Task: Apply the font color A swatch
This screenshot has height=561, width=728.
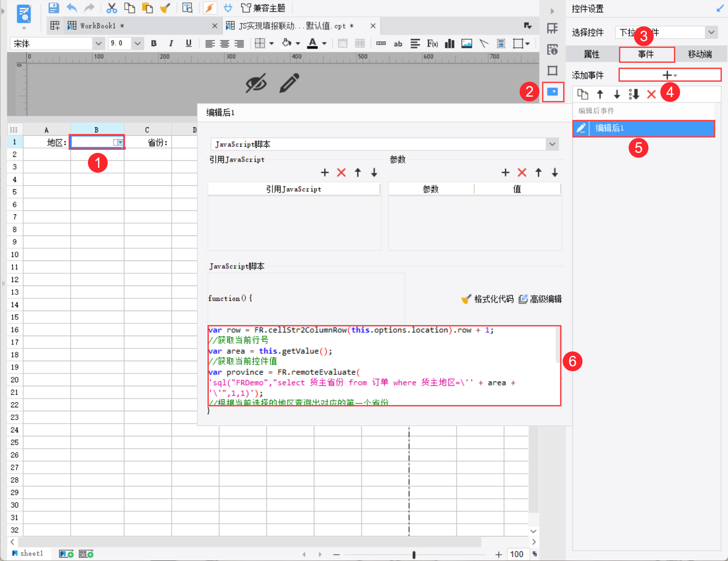Action: [313, 43]
